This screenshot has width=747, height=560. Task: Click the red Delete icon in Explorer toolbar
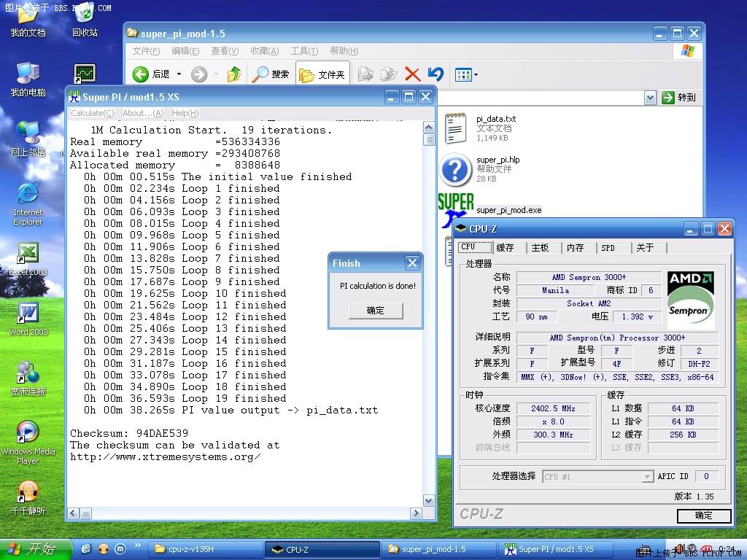click(x=413, y=74)
